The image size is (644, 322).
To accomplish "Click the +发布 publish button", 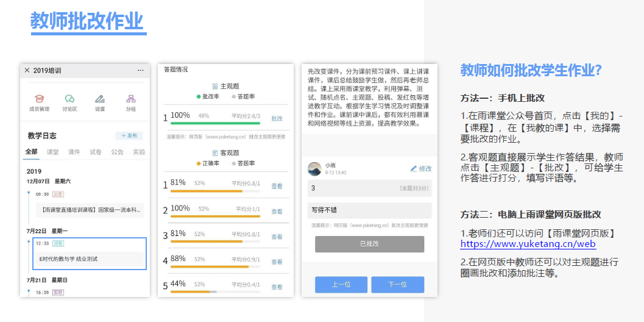I will [129, 136].
